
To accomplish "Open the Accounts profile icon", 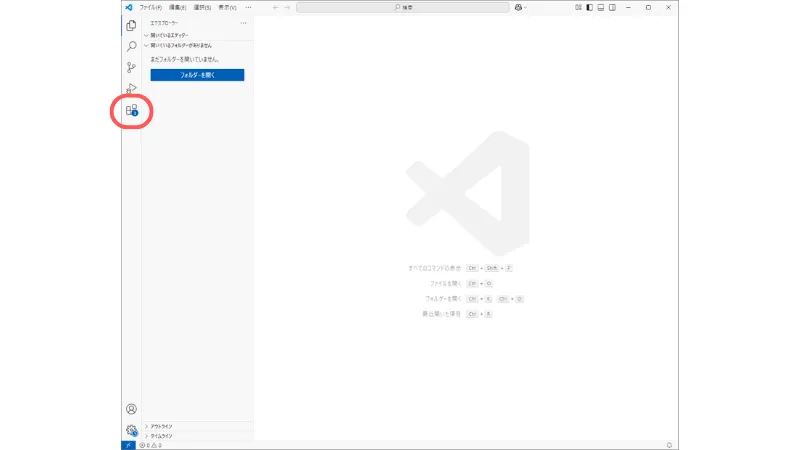I will [131, 409].
